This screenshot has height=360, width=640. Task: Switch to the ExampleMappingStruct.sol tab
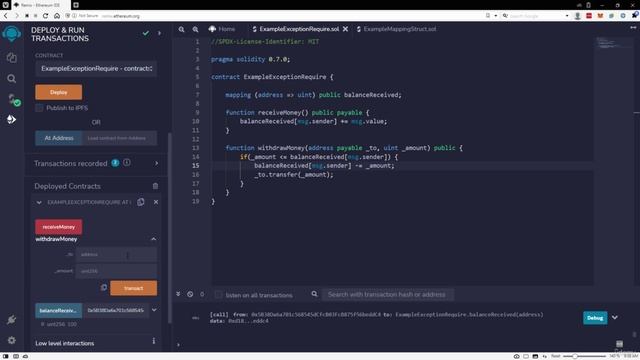[396, 29]
